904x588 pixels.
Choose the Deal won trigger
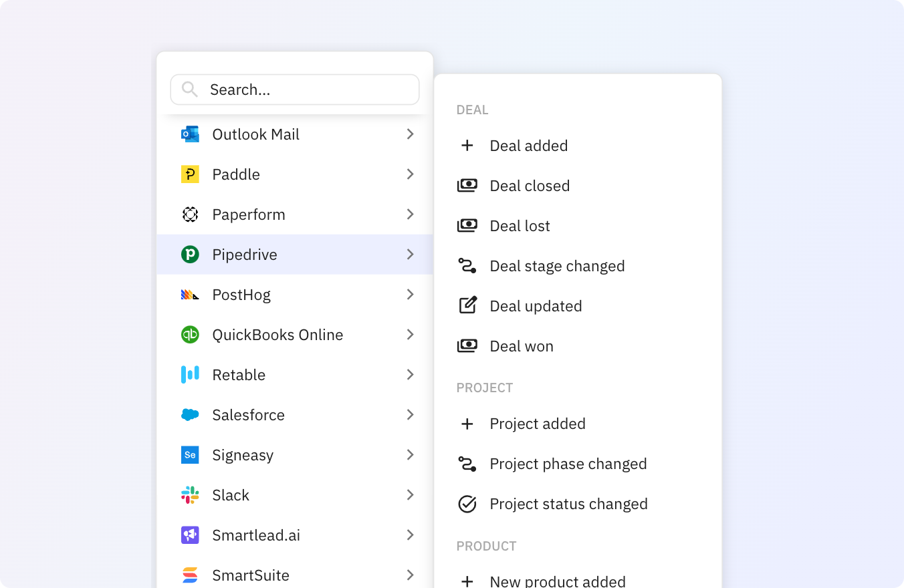point(578,346)
